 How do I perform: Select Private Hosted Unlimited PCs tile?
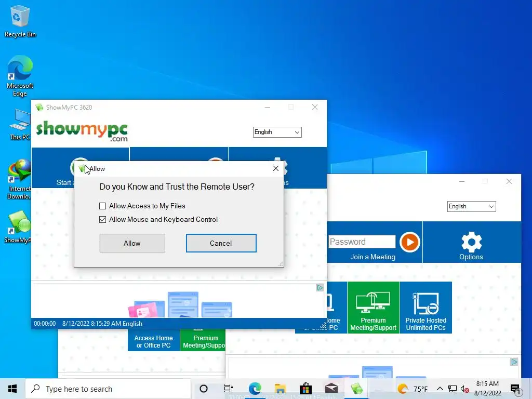tap(426, 308)
